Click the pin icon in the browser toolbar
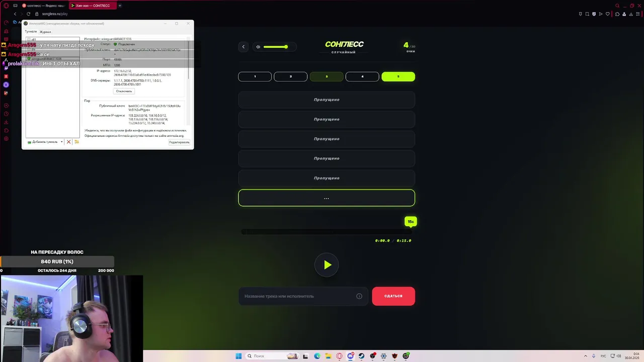The height and width of the screenshot is (362, 644). [x=581, y=14]
